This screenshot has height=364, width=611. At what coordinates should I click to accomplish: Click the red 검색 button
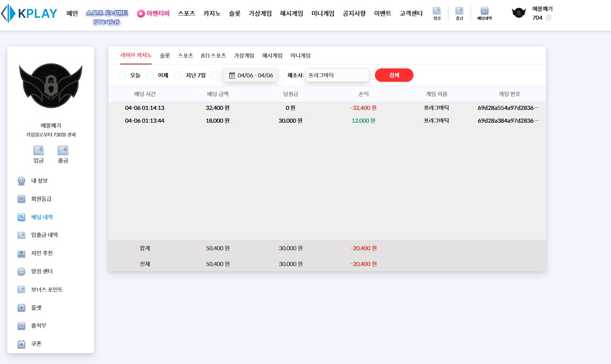[x=394, y=75]
